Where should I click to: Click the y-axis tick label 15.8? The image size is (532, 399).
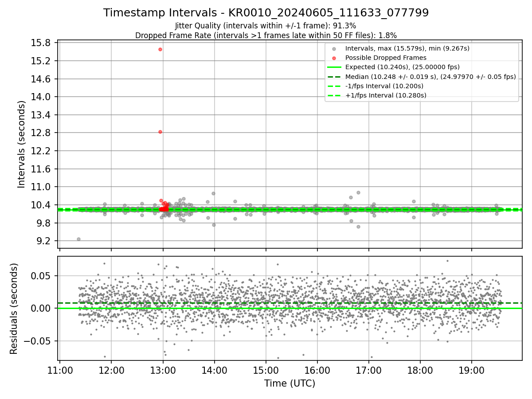pos(41,43)
